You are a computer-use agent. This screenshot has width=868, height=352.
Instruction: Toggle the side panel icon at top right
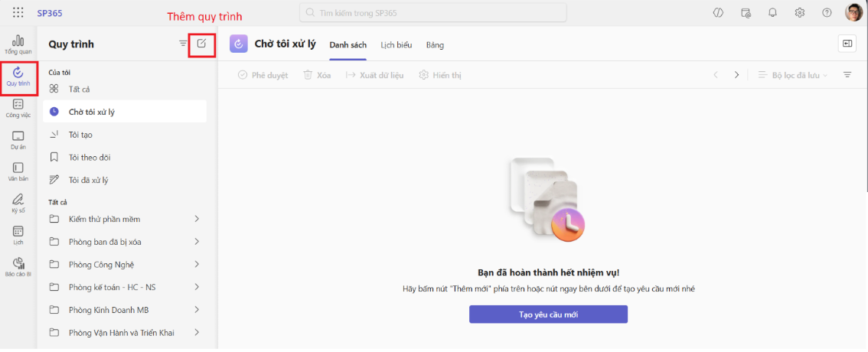tap(847, 44)
